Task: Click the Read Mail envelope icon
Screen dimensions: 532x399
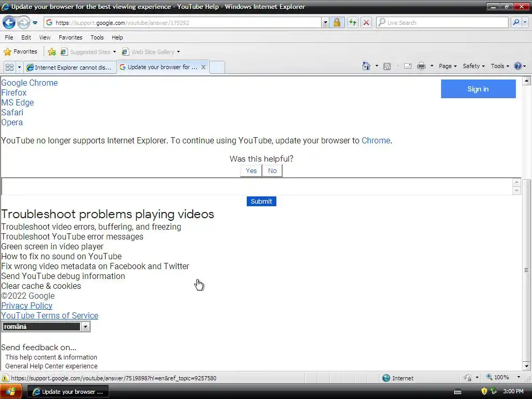Action: [x=407, y=66]
